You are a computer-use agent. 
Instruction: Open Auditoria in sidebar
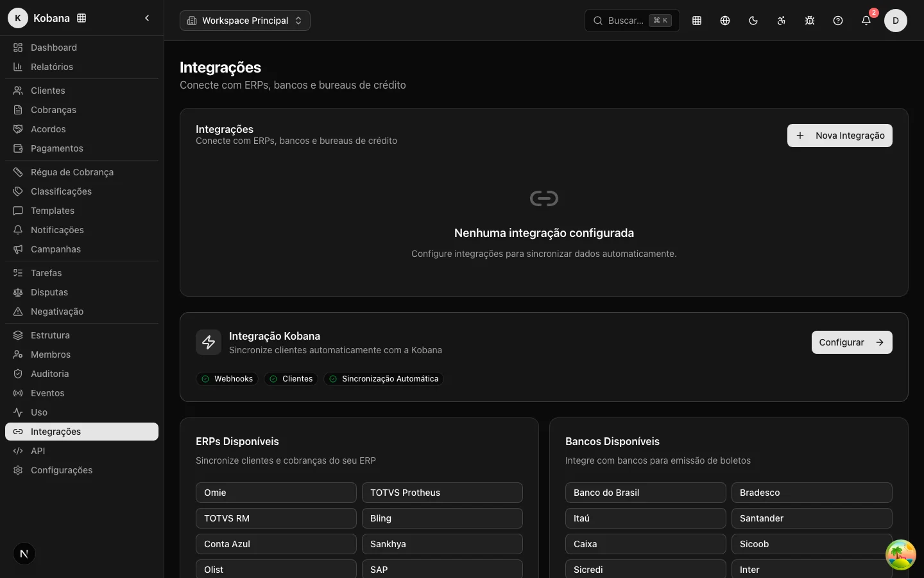click(x=81, y=374)
